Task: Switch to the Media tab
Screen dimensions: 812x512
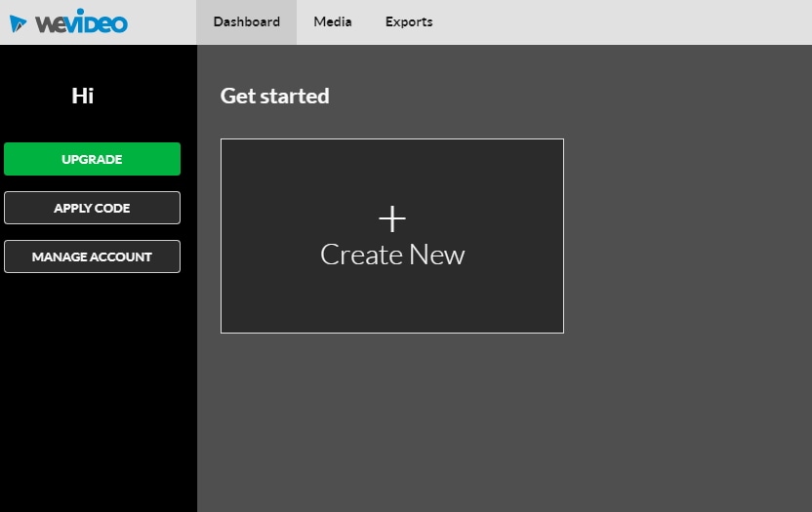Action: (333, 22)
